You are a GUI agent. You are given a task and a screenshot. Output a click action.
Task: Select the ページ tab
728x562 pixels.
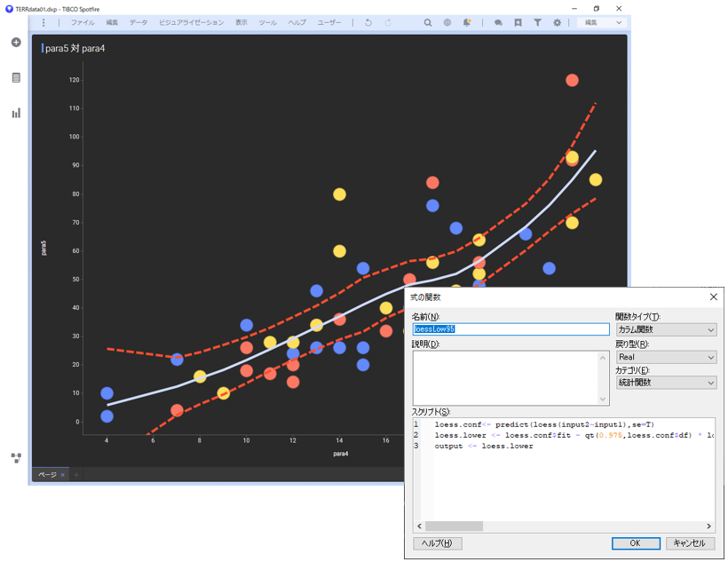(47, 475)
